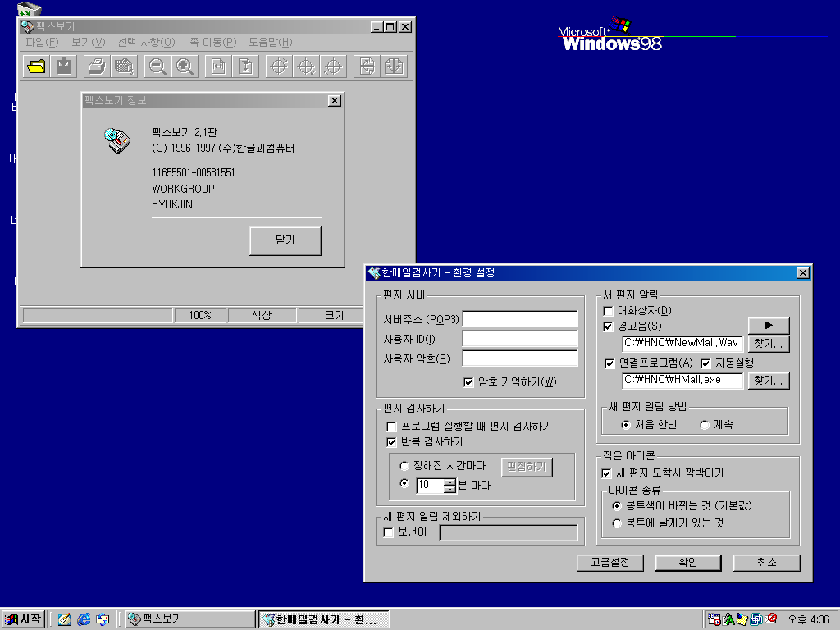This screenshot has width=840, height=630.
Task: Click the 사용자 암호 password field
Action: click(520, 359)
